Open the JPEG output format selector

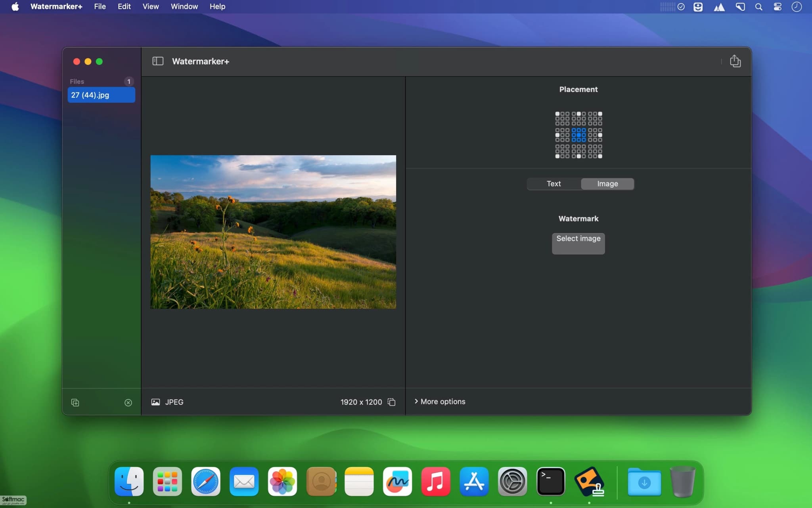(x=174, y=402)
